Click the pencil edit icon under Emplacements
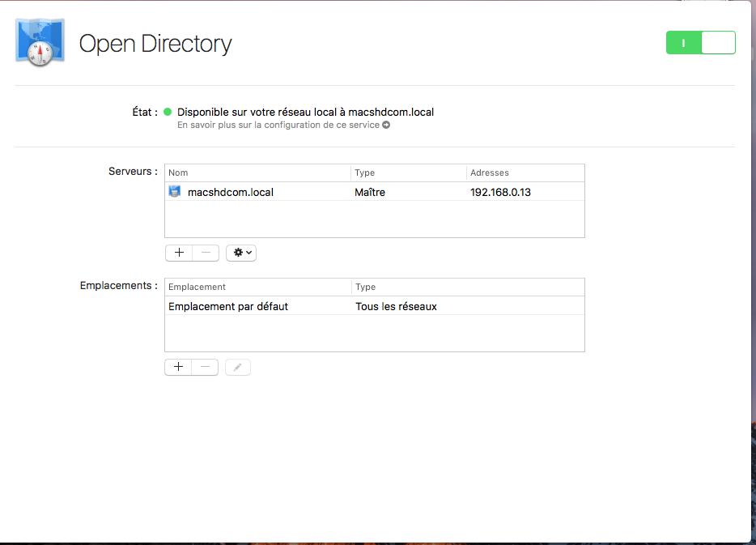This screenshot has height=545, width=756. [x=237, y=367]
